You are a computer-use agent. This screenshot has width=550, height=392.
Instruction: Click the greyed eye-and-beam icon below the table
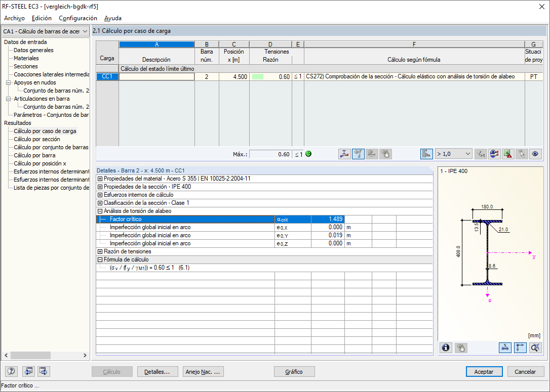[x=372, y=154]
